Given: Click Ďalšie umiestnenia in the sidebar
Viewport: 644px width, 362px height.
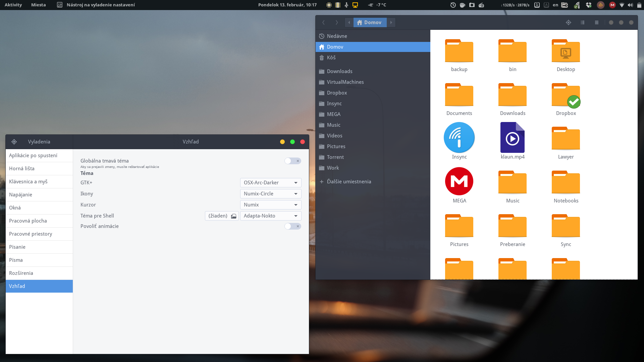Looking at the screenshot, I should pos(349,181).
